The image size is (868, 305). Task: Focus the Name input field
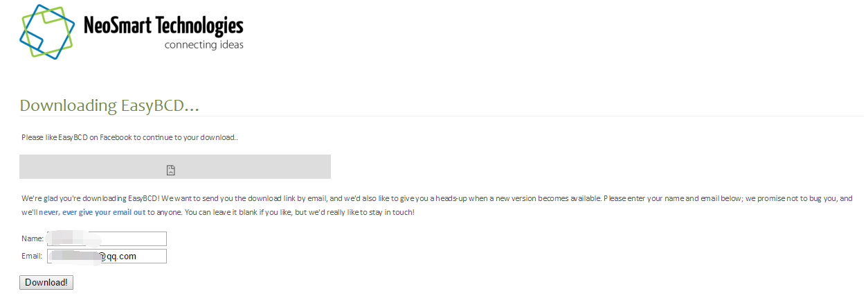click(106, 239)
